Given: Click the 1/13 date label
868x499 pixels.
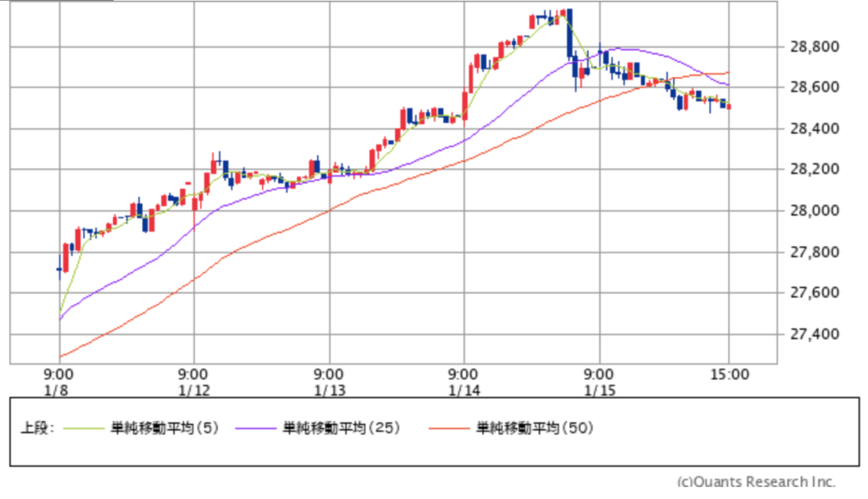Looking at the screenshot, I should (330, 390).
